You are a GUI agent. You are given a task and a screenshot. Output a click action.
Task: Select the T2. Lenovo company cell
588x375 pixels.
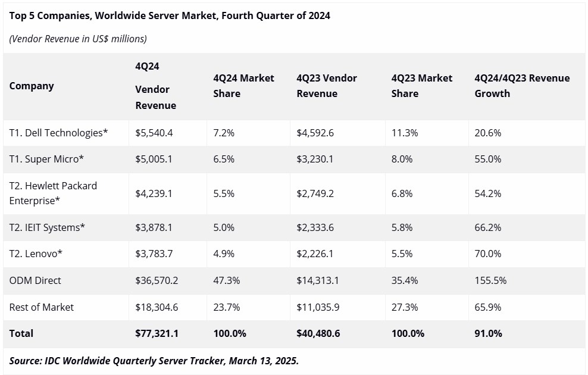[36, 254]
